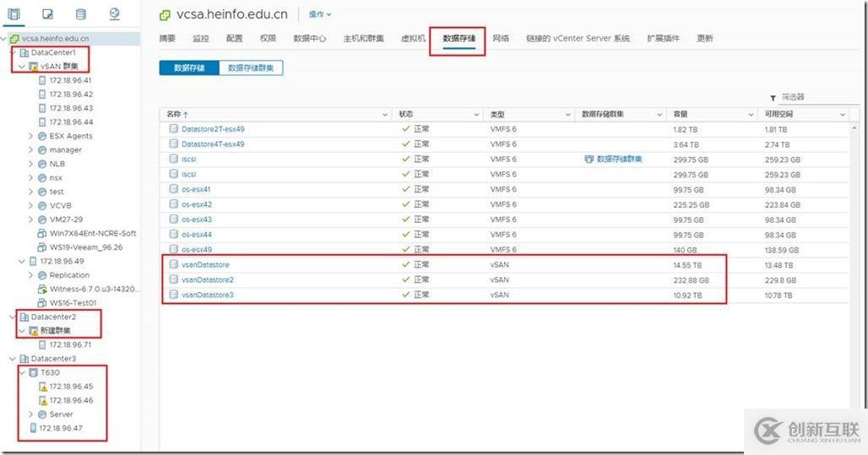Expand the Server resource pool

point(31,414)
